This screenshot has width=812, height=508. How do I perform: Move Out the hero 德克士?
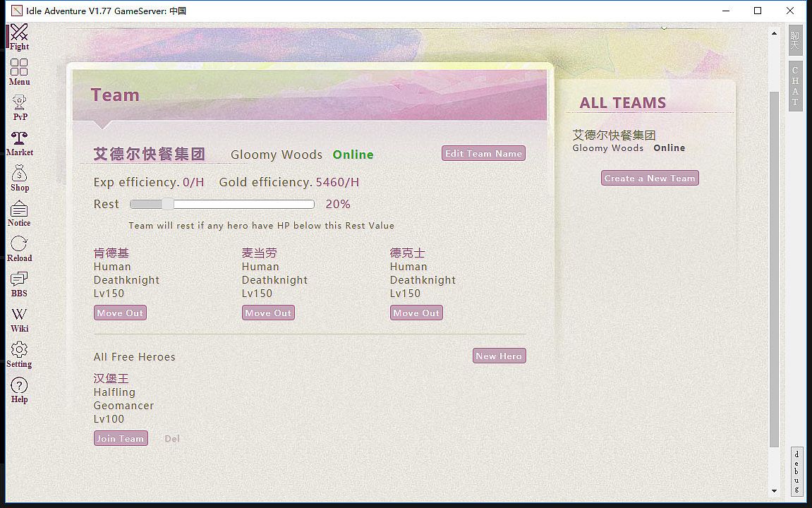click(416, 313)
